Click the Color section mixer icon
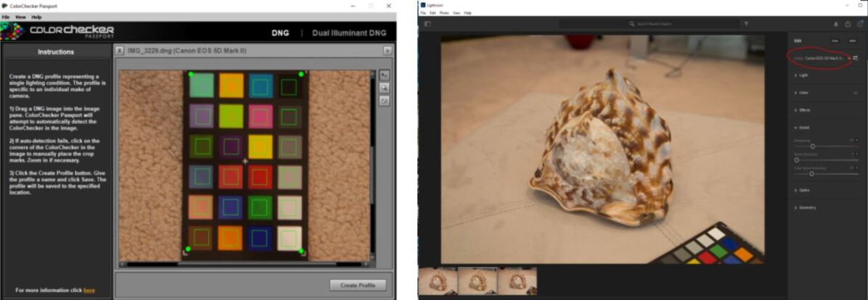The image size is (868, 300). tap(856, 93)
